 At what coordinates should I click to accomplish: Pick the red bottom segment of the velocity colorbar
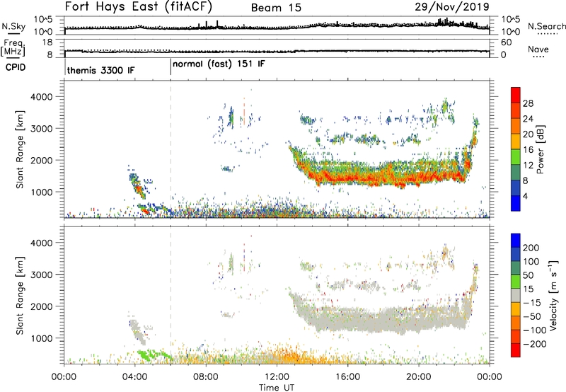coord(516,350)
